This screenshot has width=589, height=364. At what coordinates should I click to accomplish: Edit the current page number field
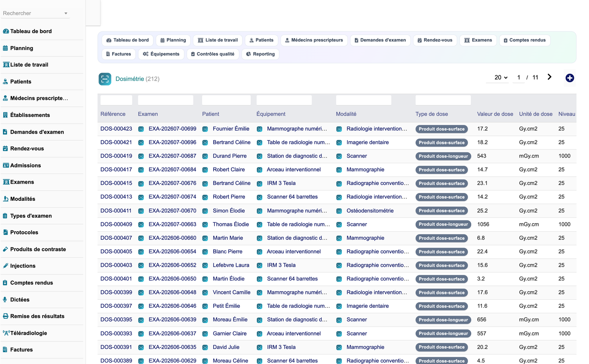click(518, 77)
